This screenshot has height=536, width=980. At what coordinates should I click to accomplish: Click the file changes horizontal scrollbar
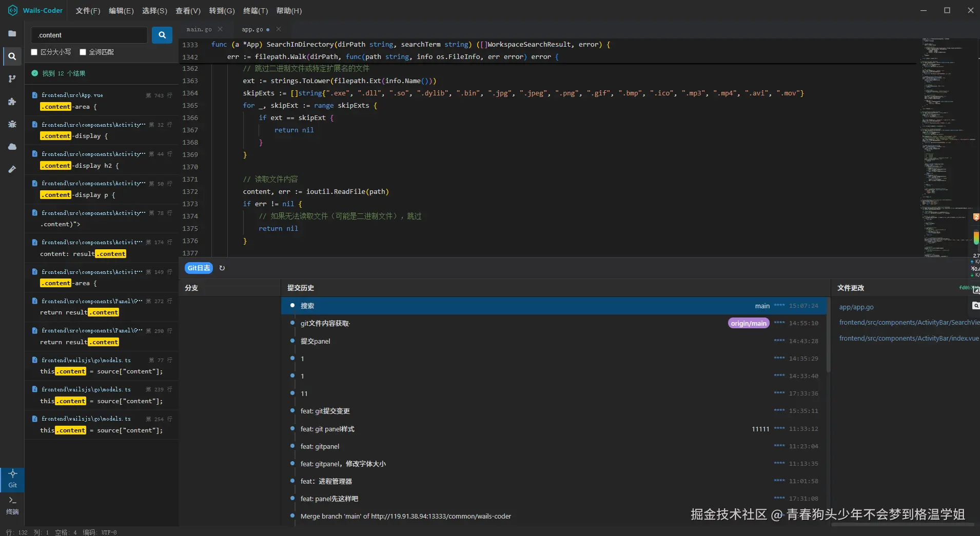[x=903, y=525]
